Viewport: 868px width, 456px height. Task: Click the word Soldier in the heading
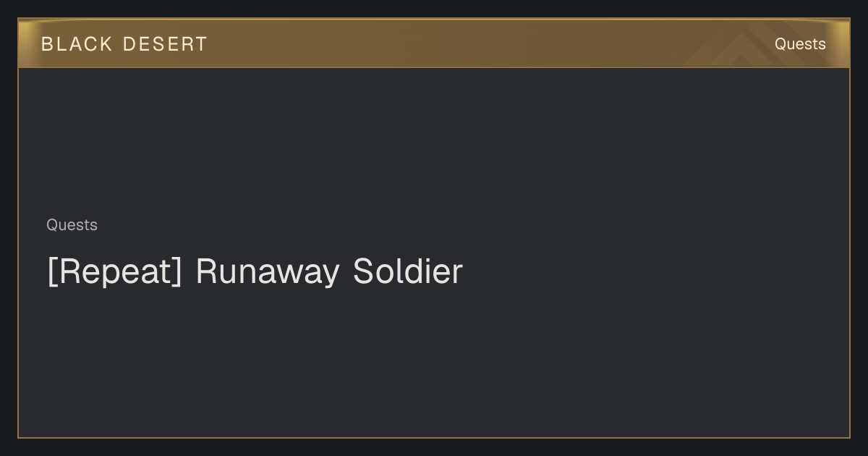tap(408, 271)
